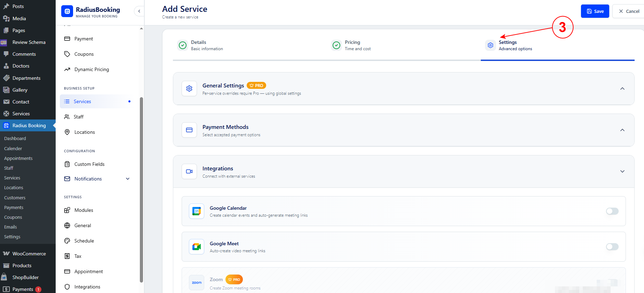Open Radius Booking in WordPress menu
644x293 pixels.
pyautogui.click(x=28, y=125)
